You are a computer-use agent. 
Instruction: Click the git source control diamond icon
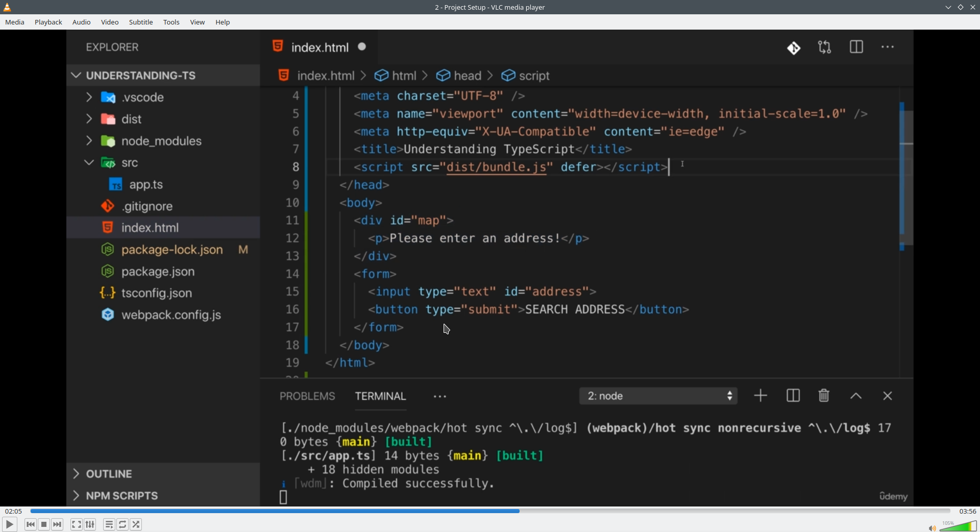pyautogui.click(x=794, y=48)
